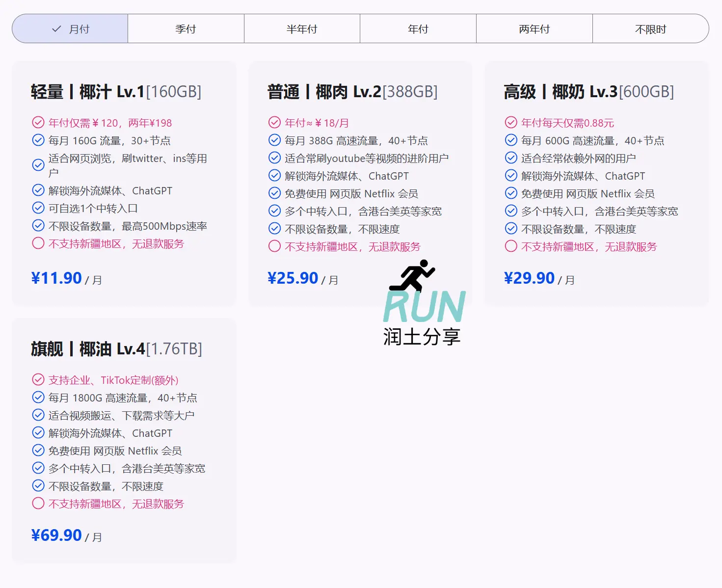722x588 pixels.
Task: Click the ¥25.90 price in Lv.2 card
Action: 293,278
